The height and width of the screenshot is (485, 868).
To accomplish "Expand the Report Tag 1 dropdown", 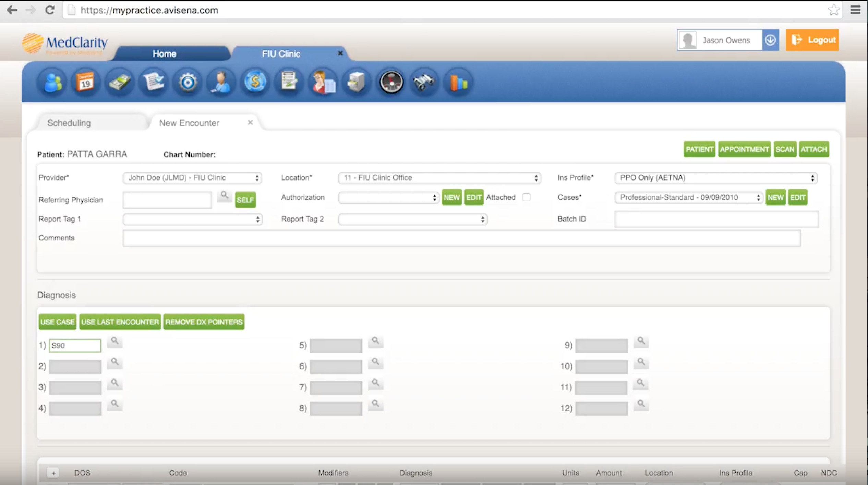I will click(x=192, y=219).
